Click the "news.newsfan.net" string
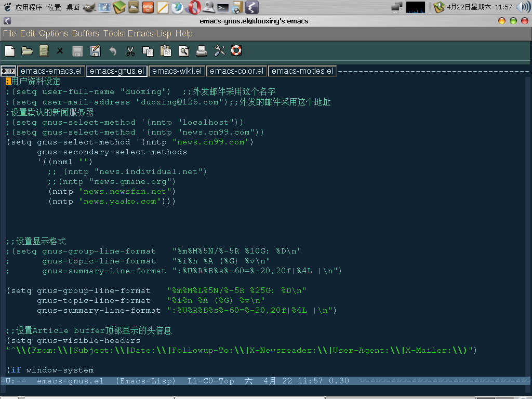The height and width of the screenshot is (399, 532). click(125, 192)
